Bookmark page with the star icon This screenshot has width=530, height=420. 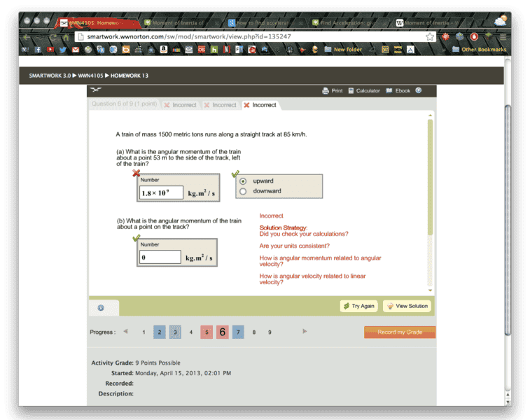[430, 36]
